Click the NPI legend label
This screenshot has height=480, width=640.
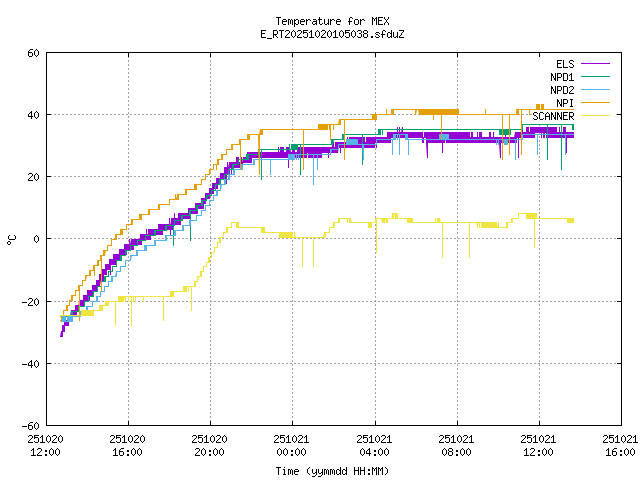point(564,103)
